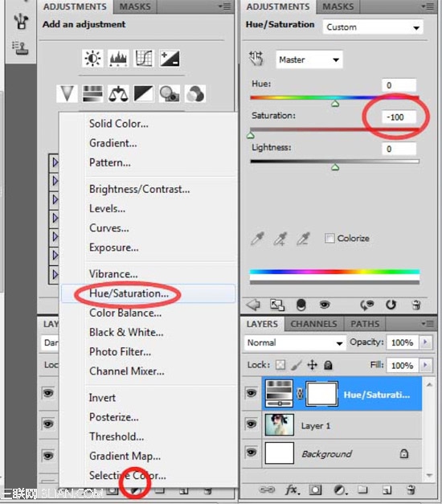Toggle lock all padlock
The width and height of the screenshot is (442, 504).
(x=328, y=365)
